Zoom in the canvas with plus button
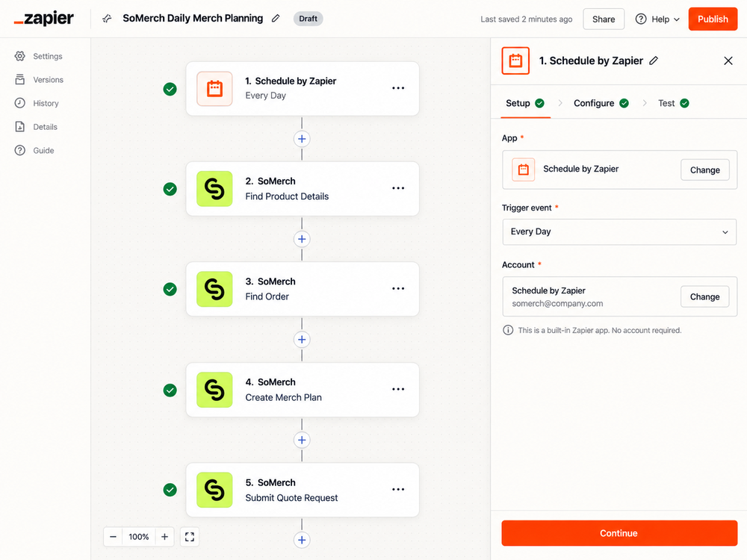 164,537
